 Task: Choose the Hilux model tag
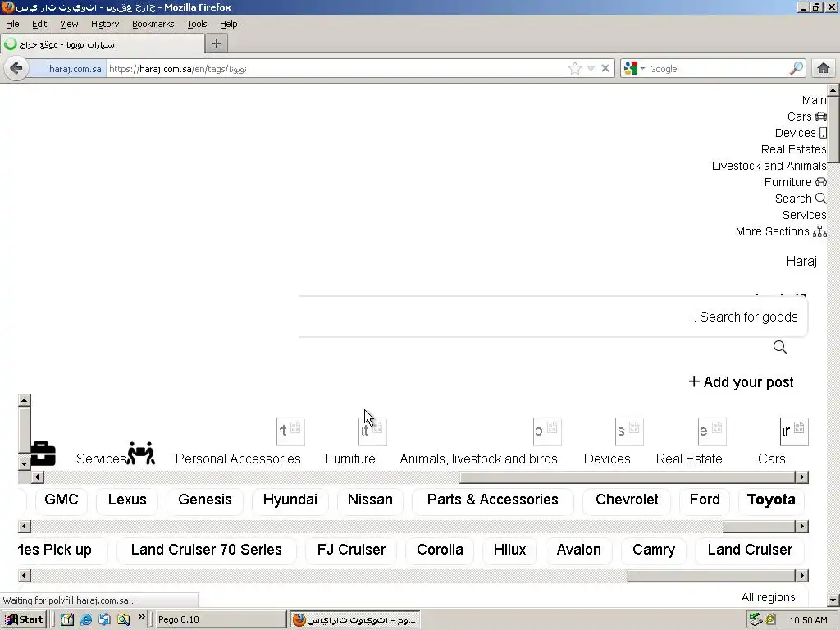click(x=510, y=550)
